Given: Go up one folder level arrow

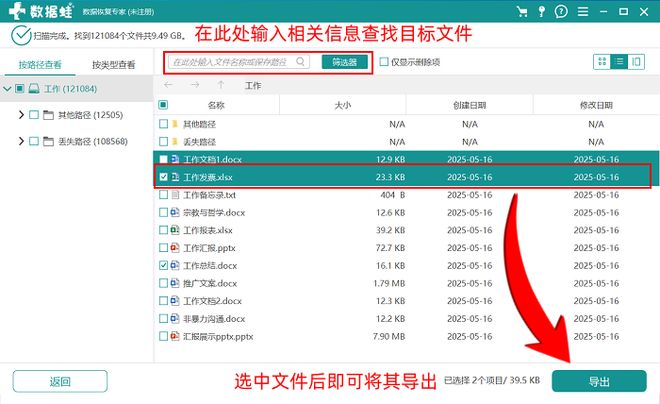Looking at the screenshot, I should click(x=221, y=85).
